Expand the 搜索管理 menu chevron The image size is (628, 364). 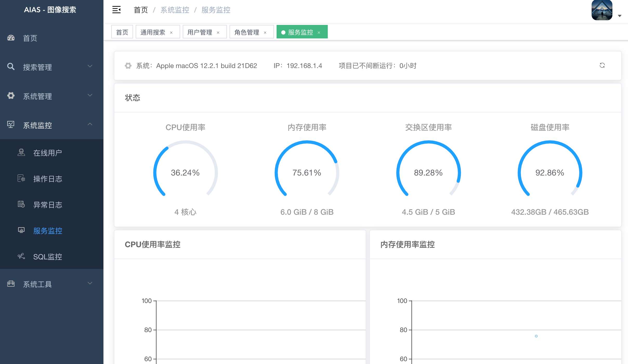pyautogui.click(x=90, y=66)
